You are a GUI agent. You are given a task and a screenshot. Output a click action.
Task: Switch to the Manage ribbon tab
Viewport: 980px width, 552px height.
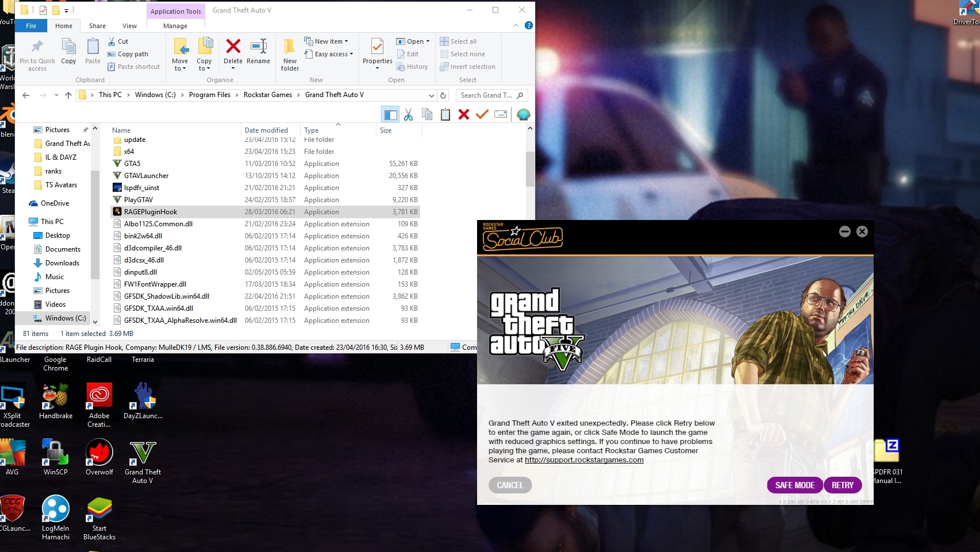click(175, 26)
